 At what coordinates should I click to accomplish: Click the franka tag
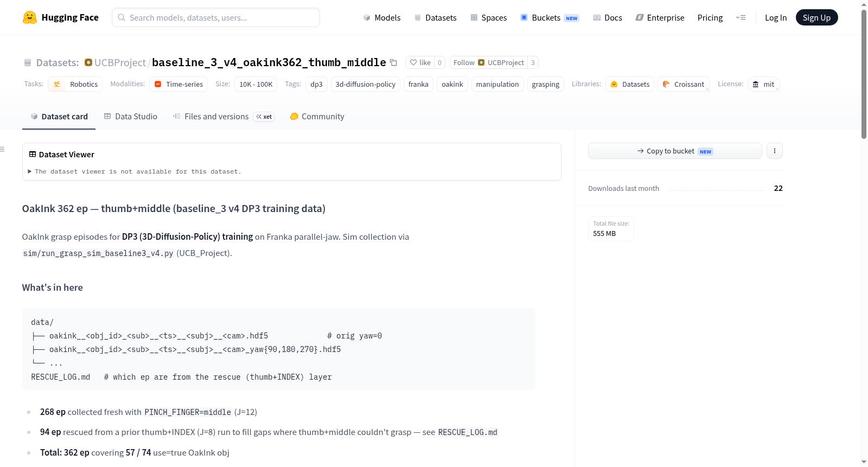pyautogui.click(x=418, y=84)
